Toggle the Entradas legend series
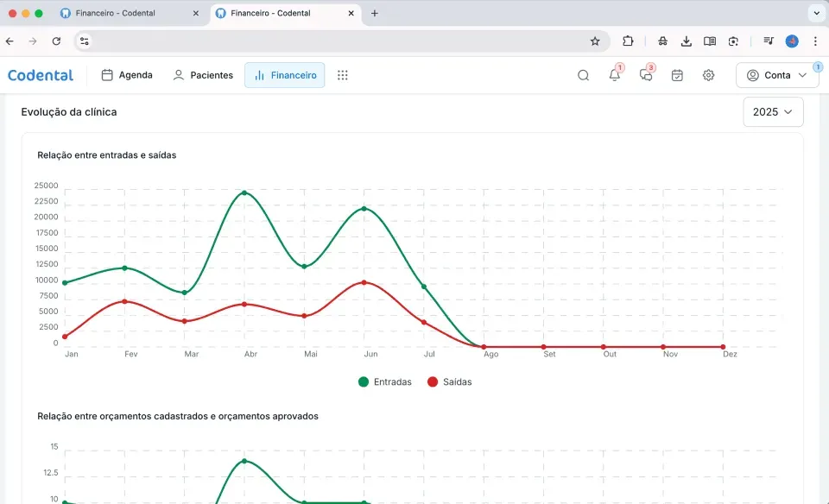The height and width of the screenshot is (504, 829). [x=385, y=382]
